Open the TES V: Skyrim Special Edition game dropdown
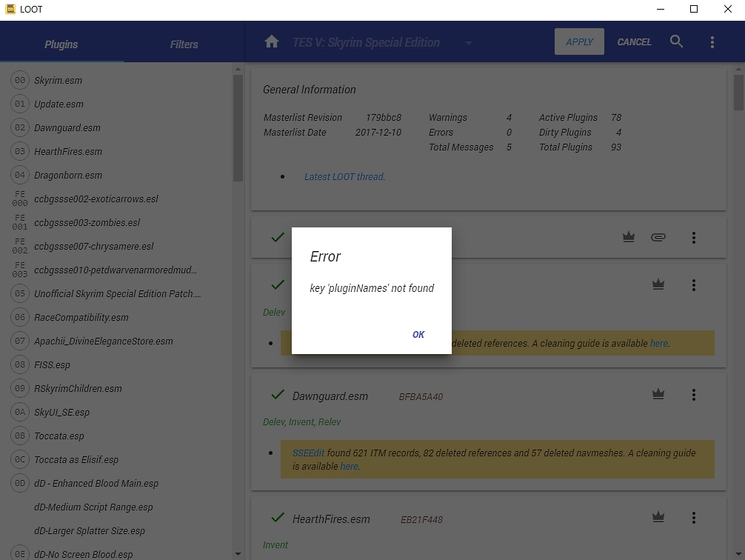The height and width of the screenshot is (560, 745). (x=382, y=43)
